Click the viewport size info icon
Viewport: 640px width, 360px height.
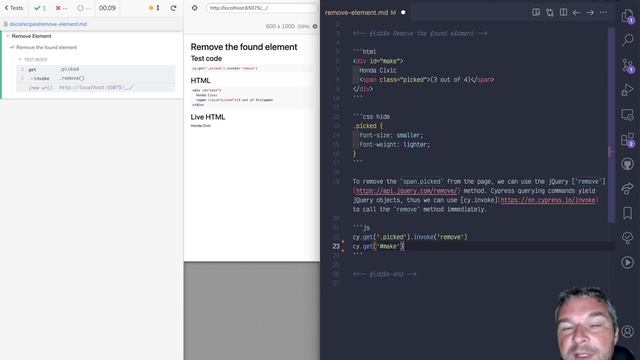(x=315, y=26)
